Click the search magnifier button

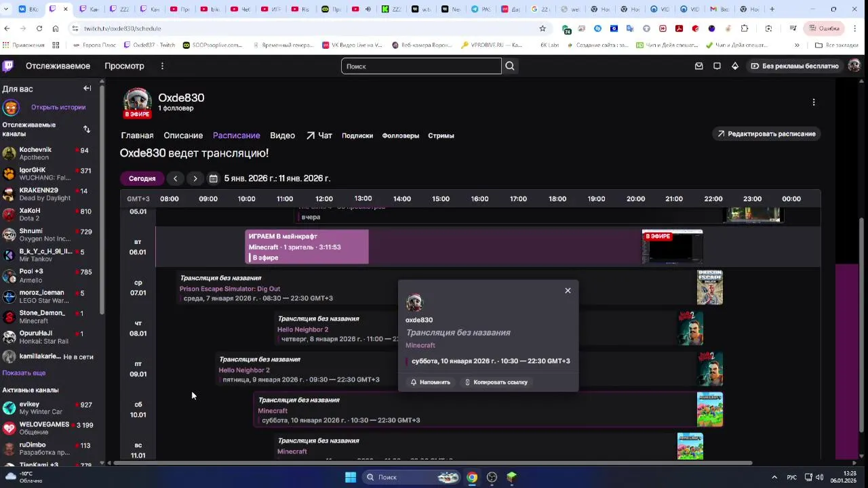click(x=510, y=66)
